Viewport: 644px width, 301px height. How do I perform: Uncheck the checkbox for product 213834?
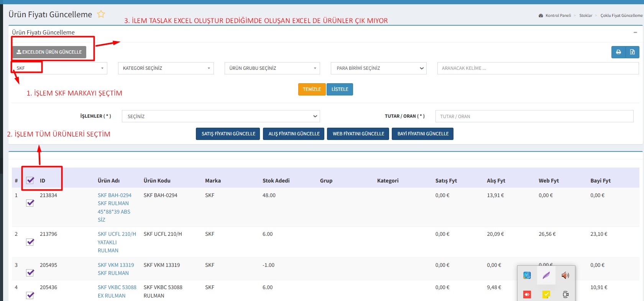[x=30, y=203]
